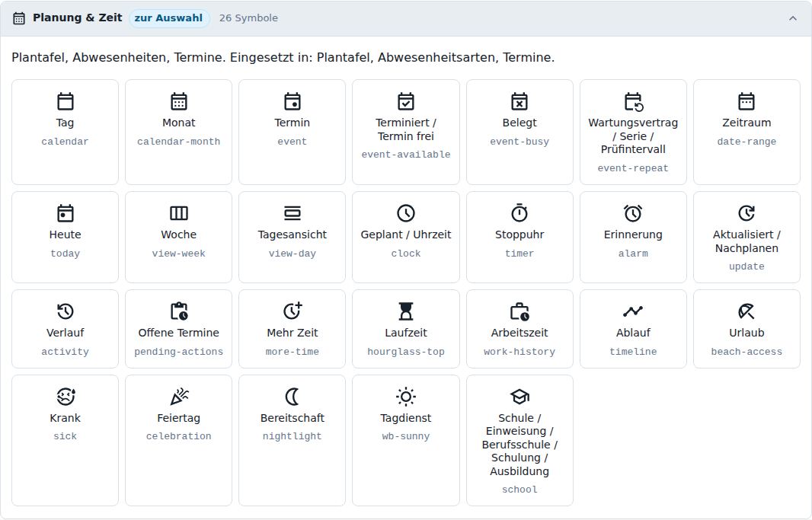The image size is (812, 520).
Task: Pick the Laufzeit hourglass icon
Action: pos(406,311)
